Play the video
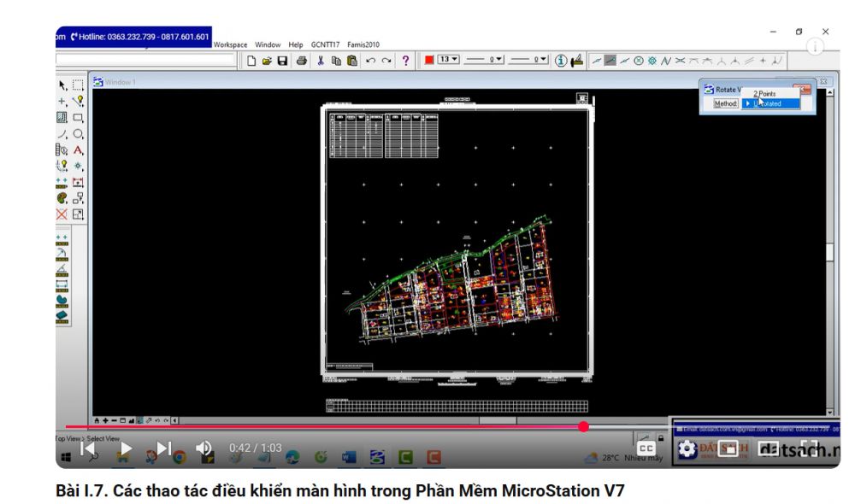Screen dimensions: 855x504 tap(126, 448)
